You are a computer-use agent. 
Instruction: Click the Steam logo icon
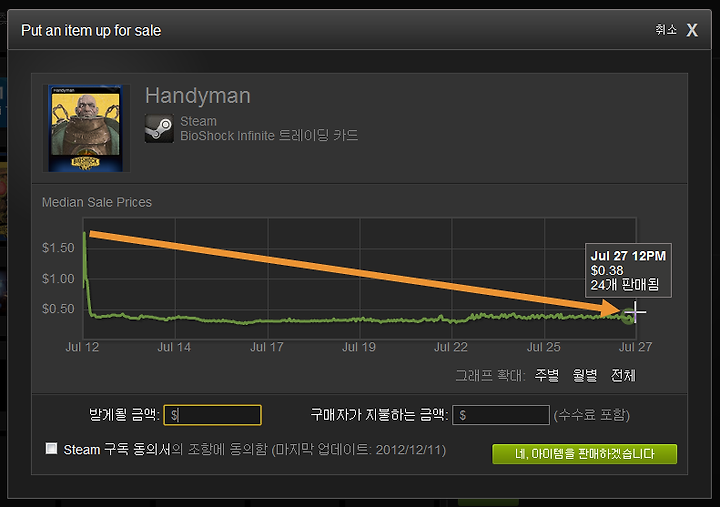[x=159, y=129]
